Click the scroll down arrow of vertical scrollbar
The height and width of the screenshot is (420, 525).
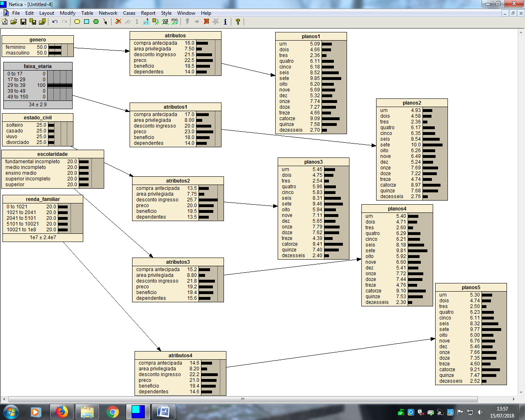[521, 393]
